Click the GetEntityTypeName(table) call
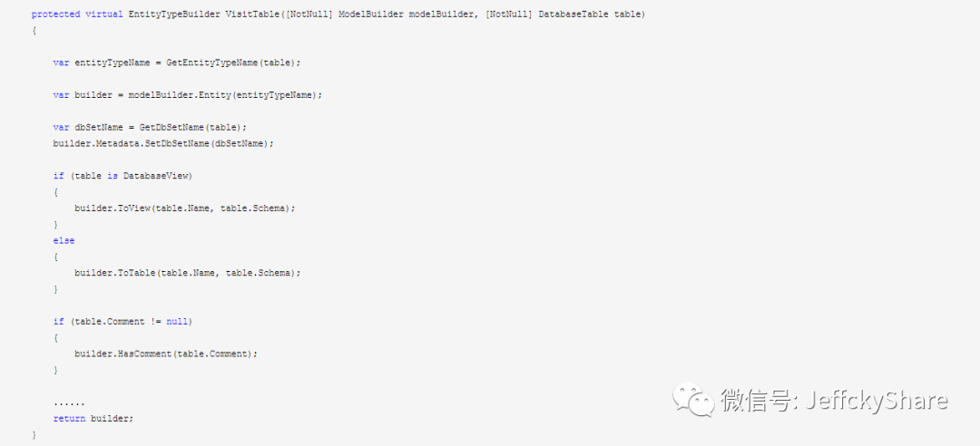The width and height of the screenshot is (980, 446). tap(234, 63)
